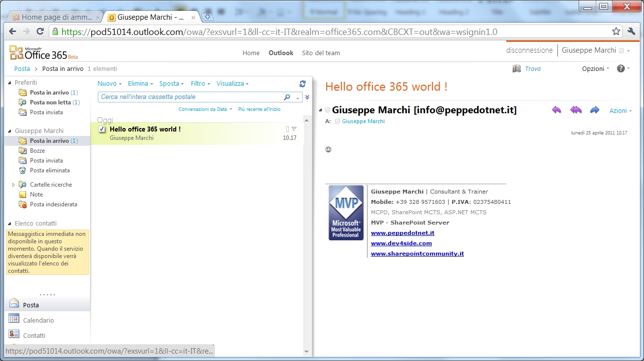Expand the search options double chevron
The width and height of the screenshot is (644, 361).
pos(307,97)
